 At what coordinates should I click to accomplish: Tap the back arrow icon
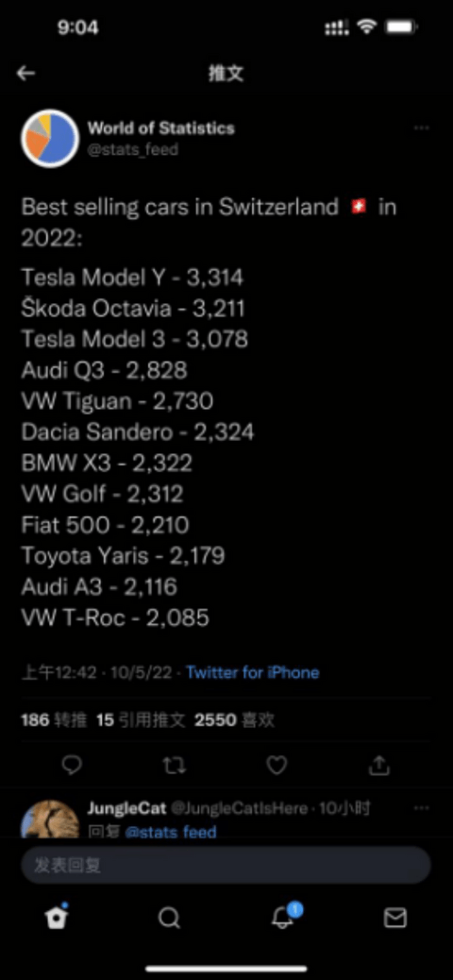[x=25, y=73]
